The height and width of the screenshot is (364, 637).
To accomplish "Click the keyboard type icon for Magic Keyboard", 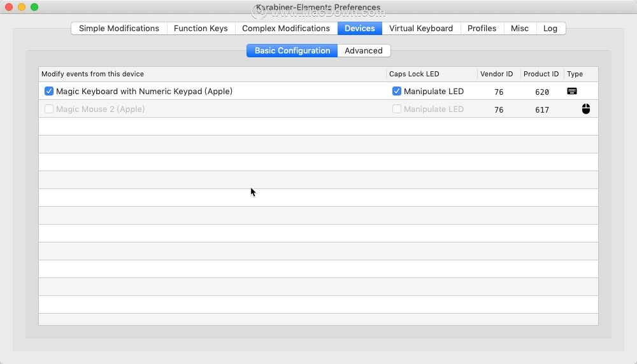I will [x=571, y=91].
